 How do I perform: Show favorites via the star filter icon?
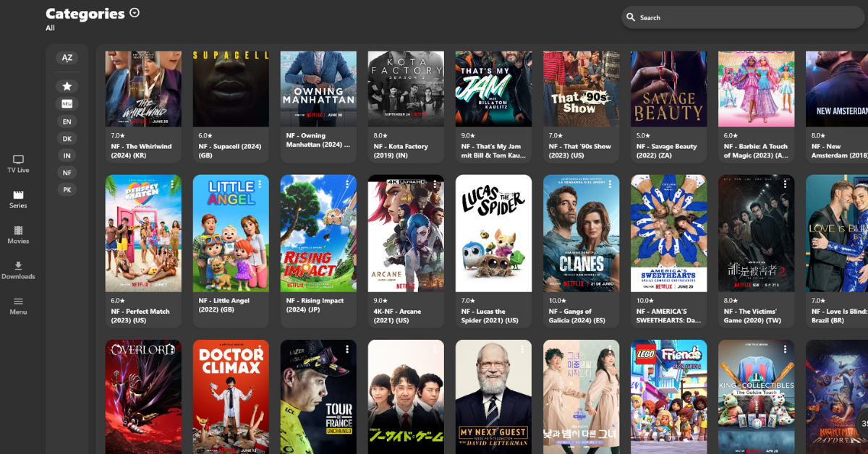coord(66,86)
